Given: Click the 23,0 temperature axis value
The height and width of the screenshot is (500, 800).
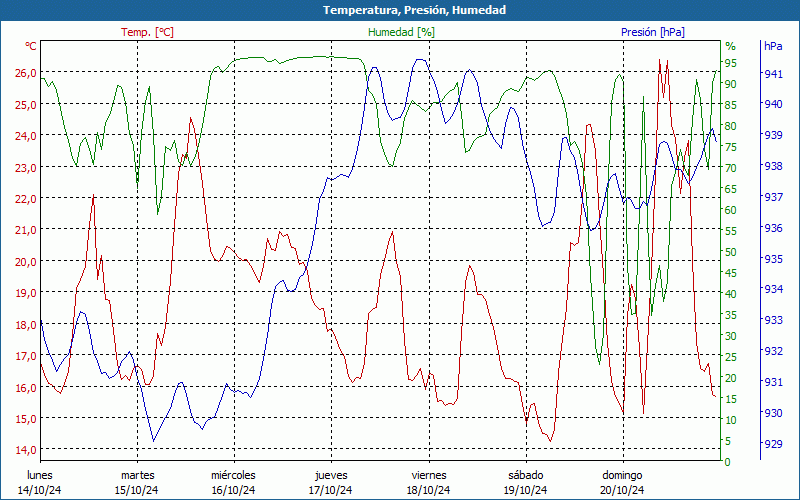Looking at the screenshot, I should [26, 167].
